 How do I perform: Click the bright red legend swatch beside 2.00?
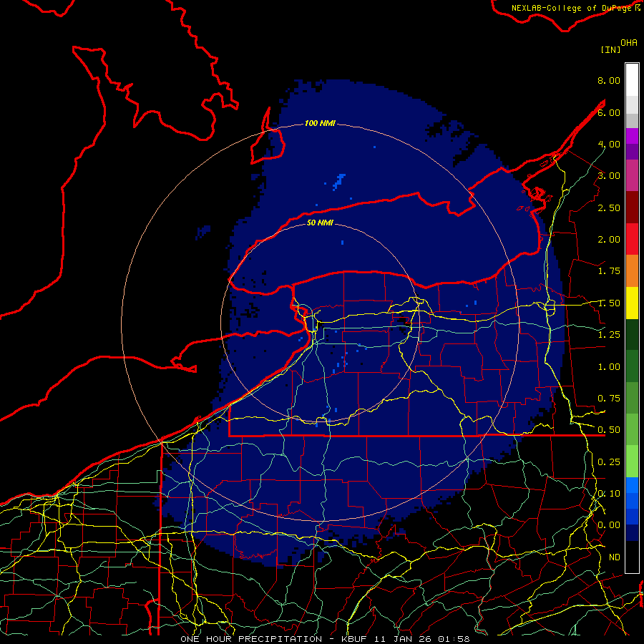(632, 239)
